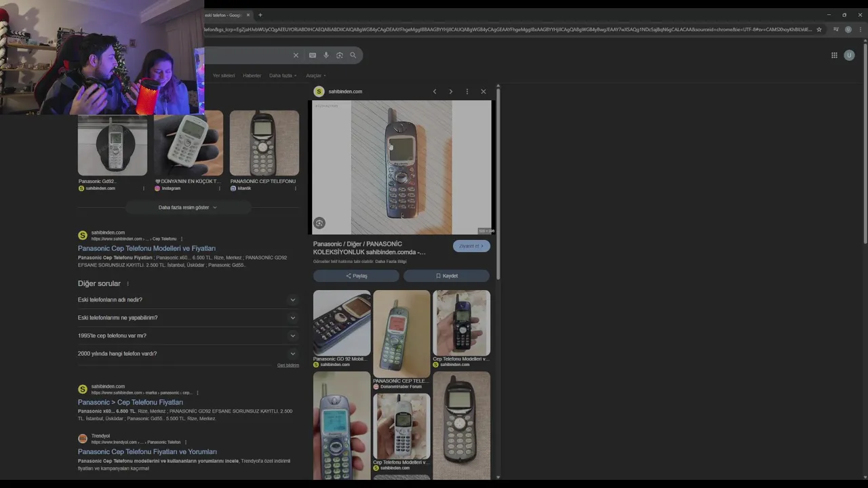868x488 pixels.
Task: Open Chrome menu at toolbar right edge
Action: coord(860,30)
